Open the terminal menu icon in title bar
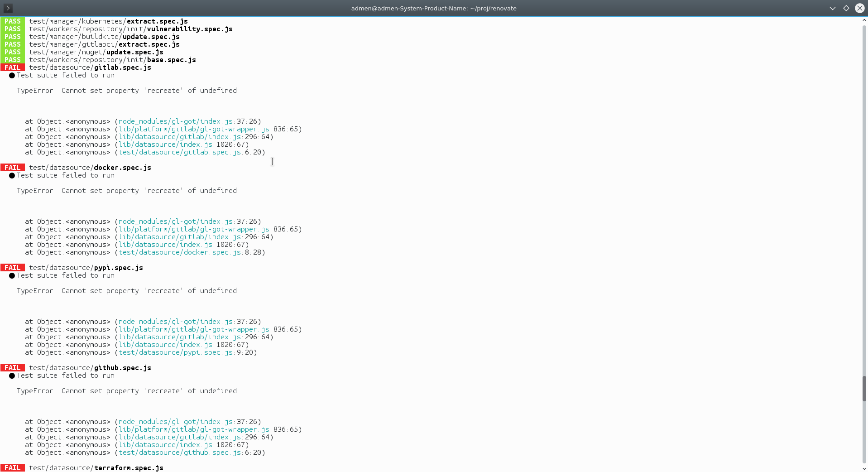The width and height of the screenshot is (868, 472). coord(8,8)
